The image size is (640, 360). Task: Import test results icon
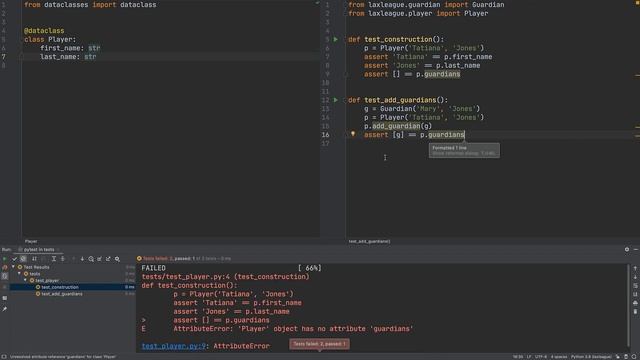100,259
